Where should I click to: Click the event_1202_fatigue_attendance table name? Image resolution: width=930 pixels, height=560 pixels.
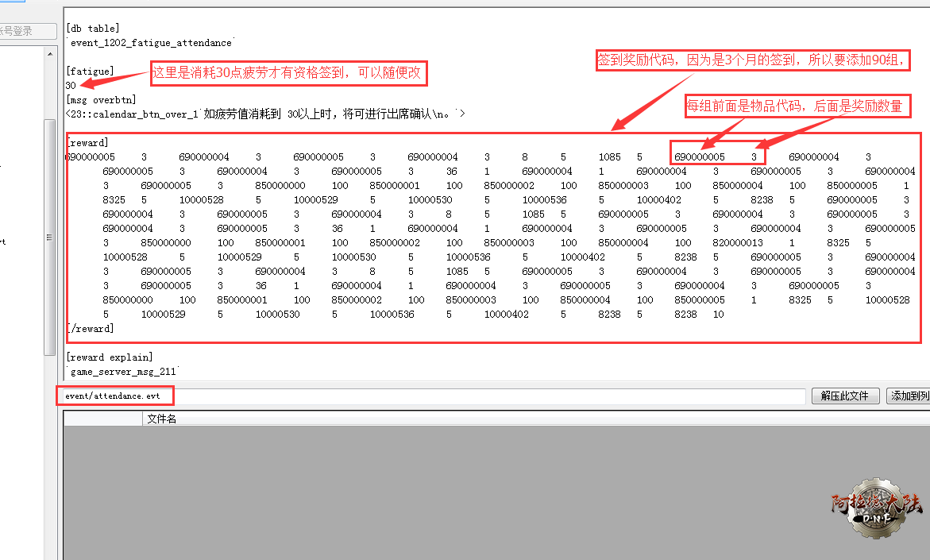tap(151, 43)
